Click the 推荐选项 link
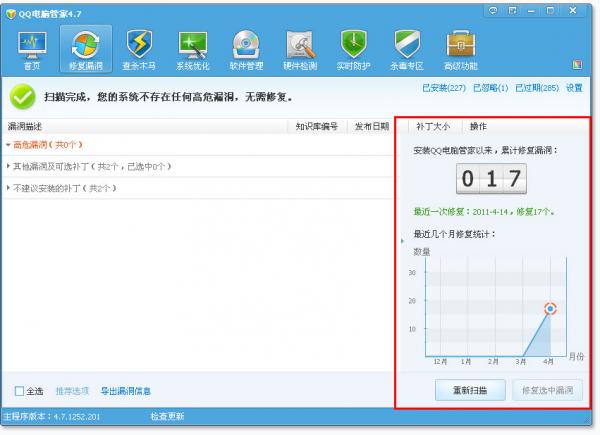Viewport: 600px width, 435px height. pyautogui.click(x=72, y=391)
